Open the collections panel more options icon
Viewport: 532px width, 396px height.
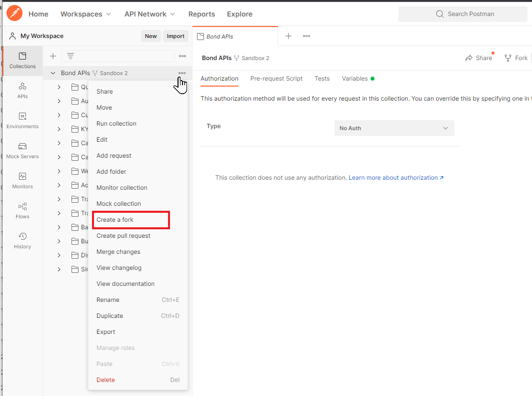coord(182,56)
